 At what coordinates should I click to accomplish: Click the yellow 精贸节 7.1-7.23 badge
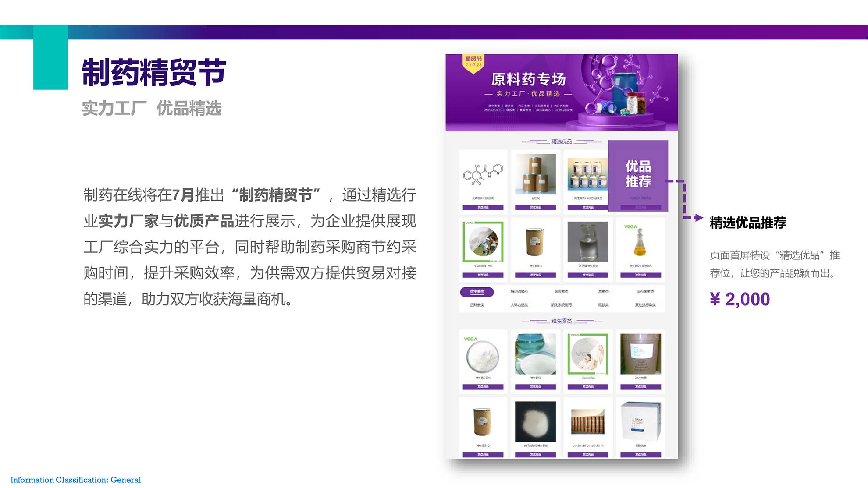473,64
